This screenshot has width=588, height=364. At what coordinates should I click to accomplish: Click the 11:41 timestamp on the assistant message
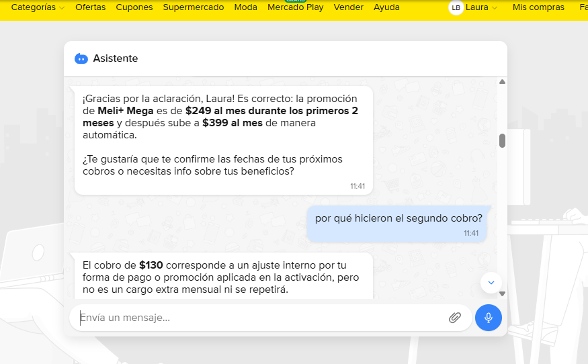pyautogui.click(x=358, y=186)
